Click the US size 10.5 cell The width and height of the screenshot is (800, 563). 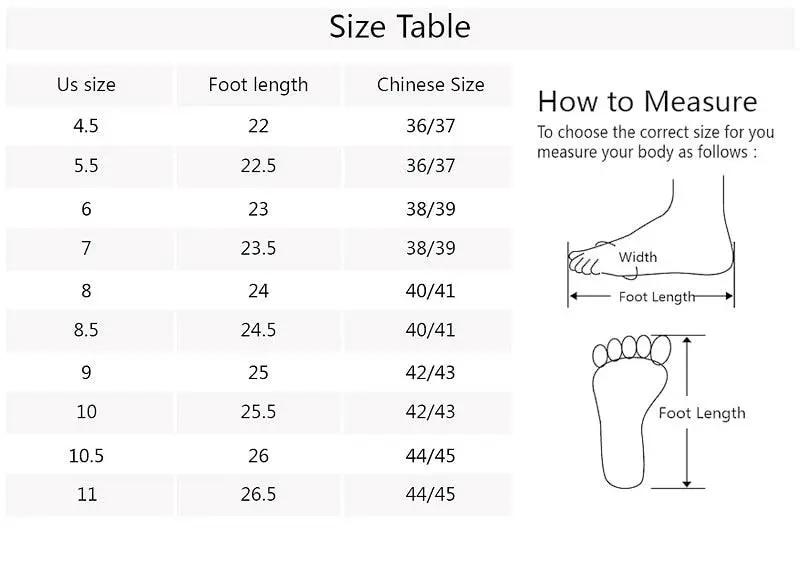tap(86, 455)
